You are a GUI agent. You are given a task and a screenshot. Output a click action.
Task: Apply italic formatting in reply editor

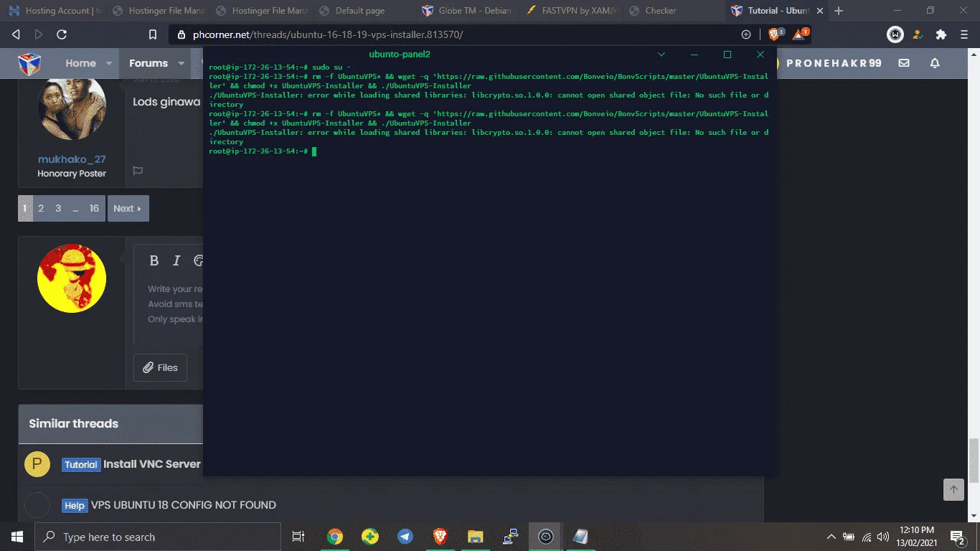click(x=176, y=261)
